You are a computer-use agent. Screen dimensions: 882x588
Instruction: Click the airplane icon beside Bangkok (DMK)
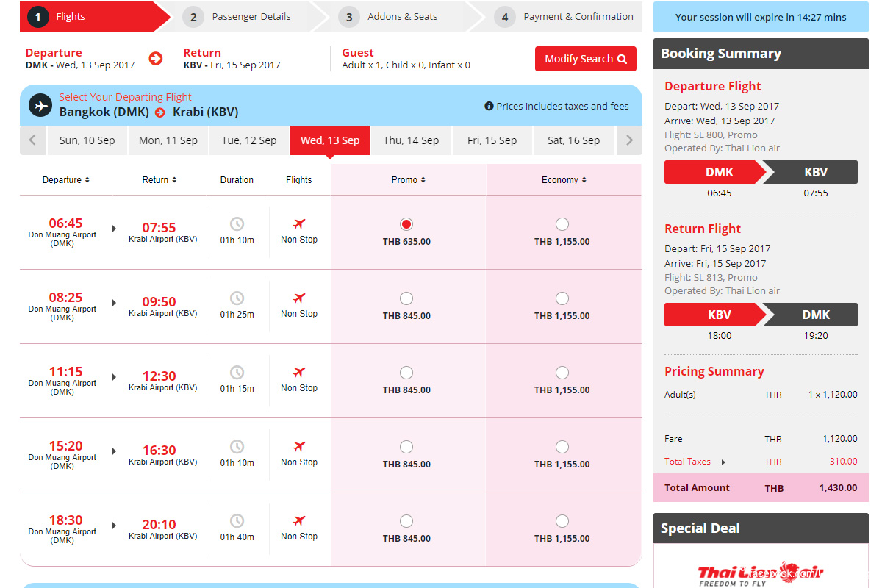coord(40,105)
